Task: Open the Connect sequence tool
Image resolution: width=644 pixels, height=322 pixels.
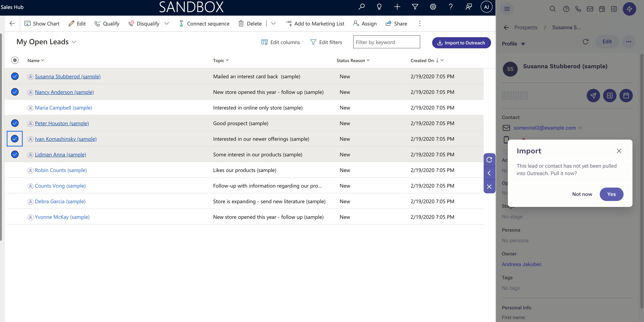Action: [x=204, y=23]
